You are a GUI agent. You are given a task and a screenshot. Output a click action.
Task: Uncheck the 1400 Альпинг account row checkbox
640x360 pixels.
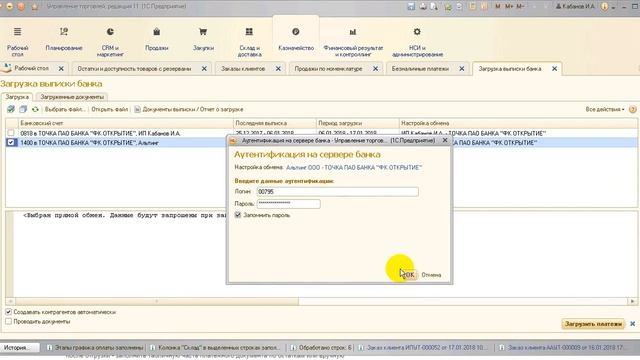pyautogui.click(x=11, y=142)
